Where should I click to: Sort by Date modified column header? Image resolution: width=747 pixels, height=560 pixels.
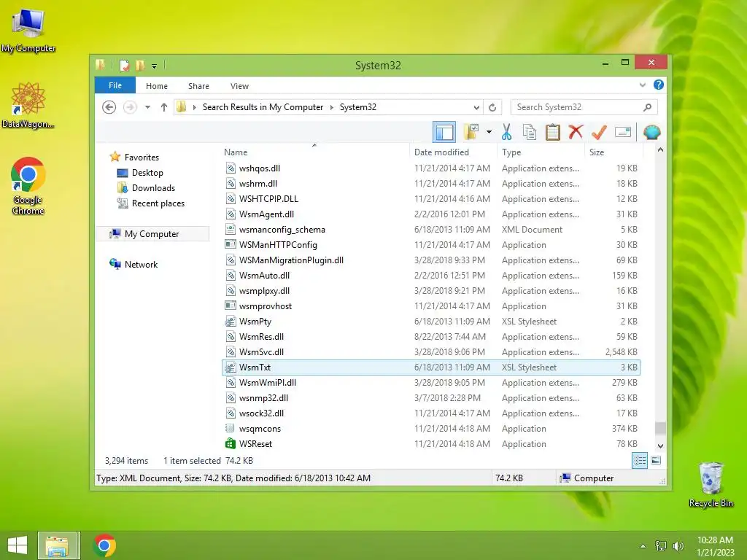(453, 152)
